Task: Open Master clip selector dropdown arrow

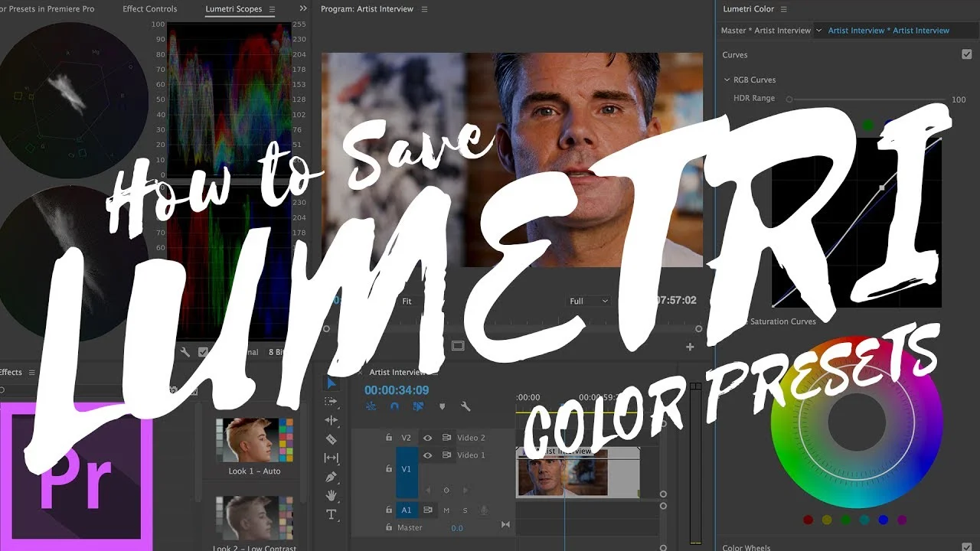Action: [x=818, y=31]
